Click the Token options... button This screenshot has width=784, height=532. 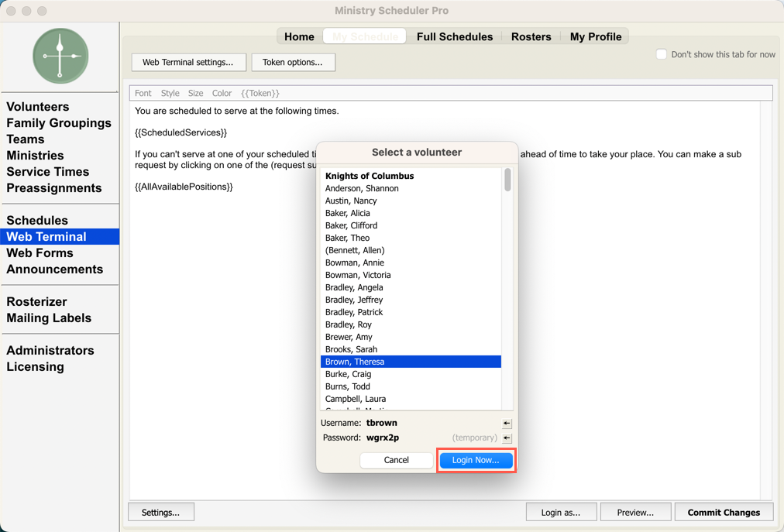tap(293, 63)
